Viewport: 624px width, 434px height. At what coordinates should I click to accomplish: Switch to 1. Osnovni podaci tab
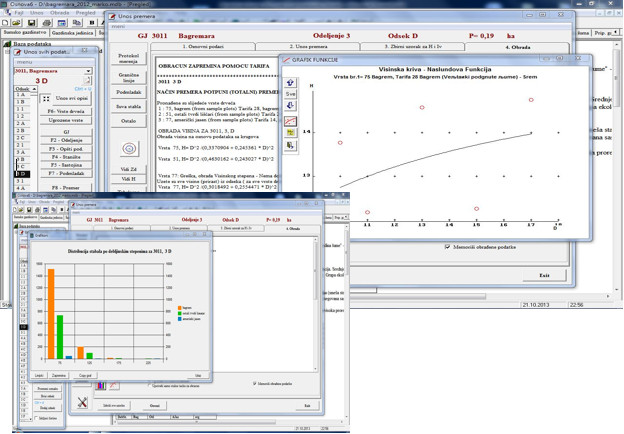(x=203, y=47)
